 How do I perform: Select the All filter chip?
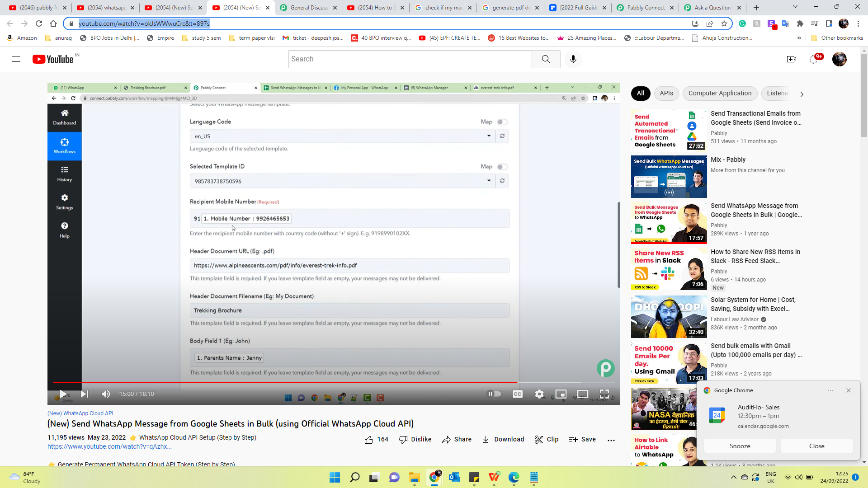pyautogui.click(x=641, y=94)
